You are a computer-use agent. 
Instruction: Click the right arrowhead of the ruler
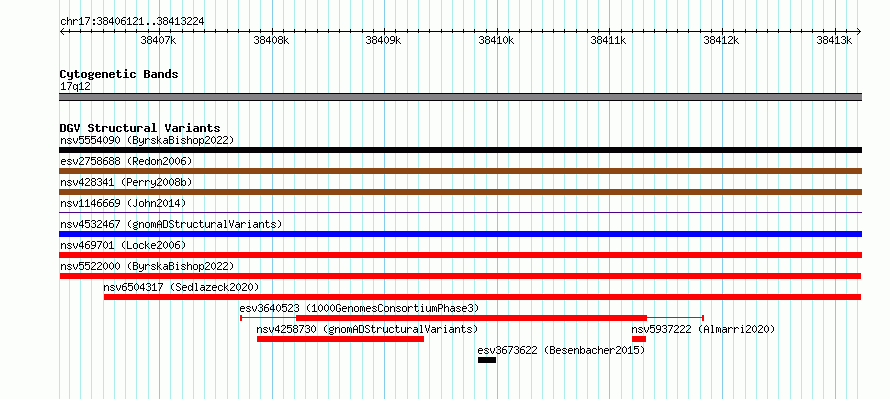click(x=859, y=32)
